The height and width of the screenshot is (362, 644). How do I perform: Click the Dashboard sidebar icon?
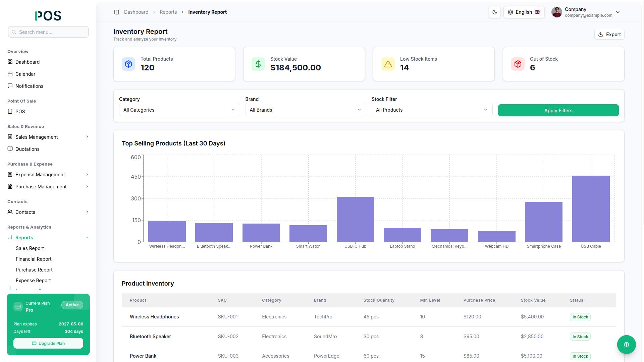click(x=10, y=62)
